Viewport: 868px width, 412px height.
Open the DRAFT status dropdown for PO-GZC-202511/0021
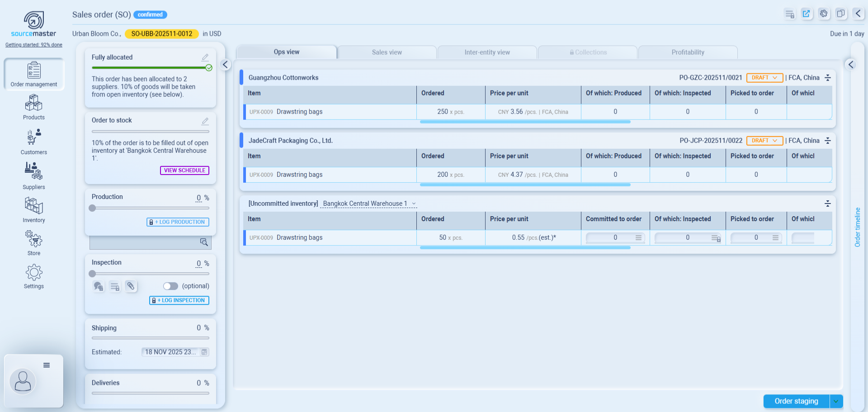[764, 78]
